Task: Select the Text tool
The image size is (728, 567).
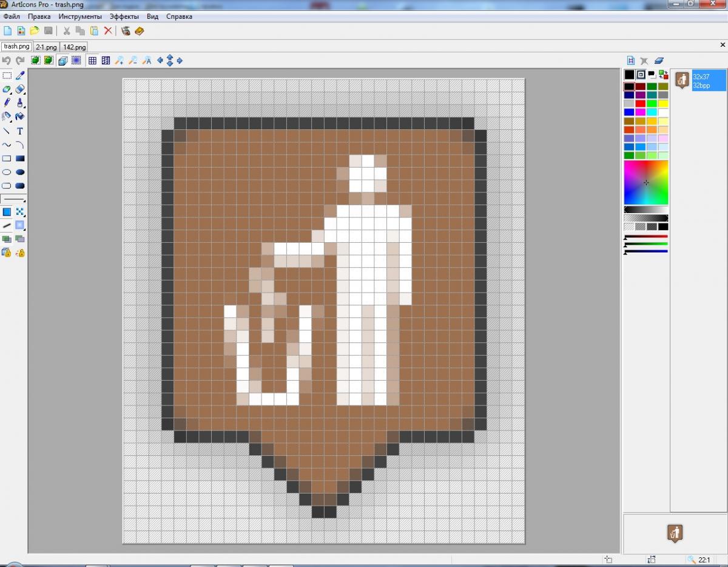Action: pyautogui.click(x=20, y=131)
